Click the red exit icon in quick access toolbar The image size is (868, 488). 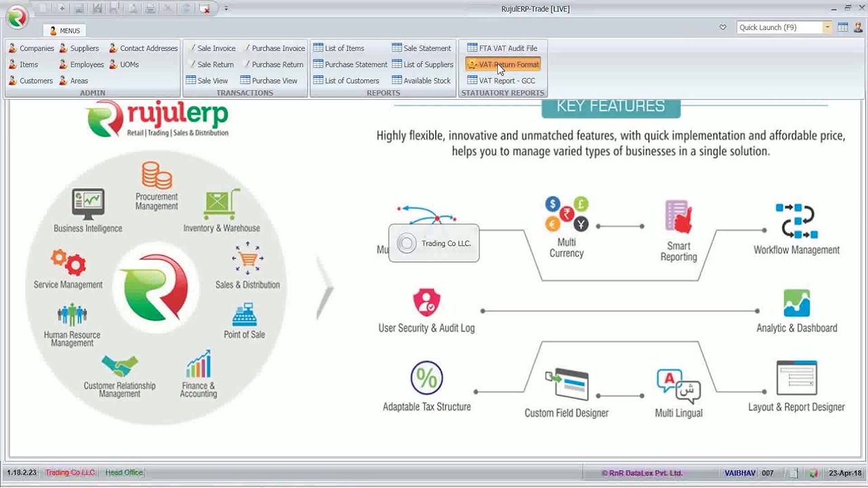coord(205,10)
